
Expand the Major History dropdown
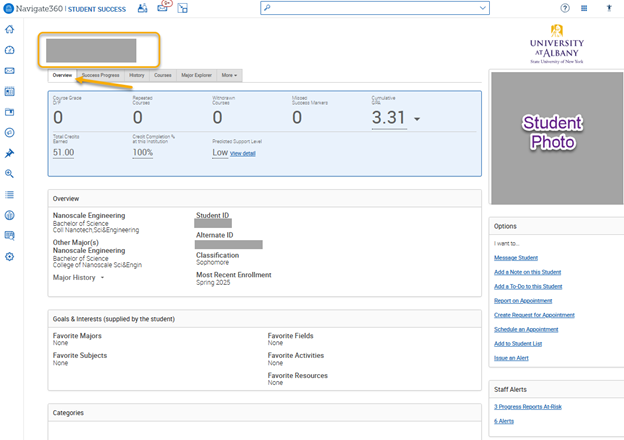point(101,277)
